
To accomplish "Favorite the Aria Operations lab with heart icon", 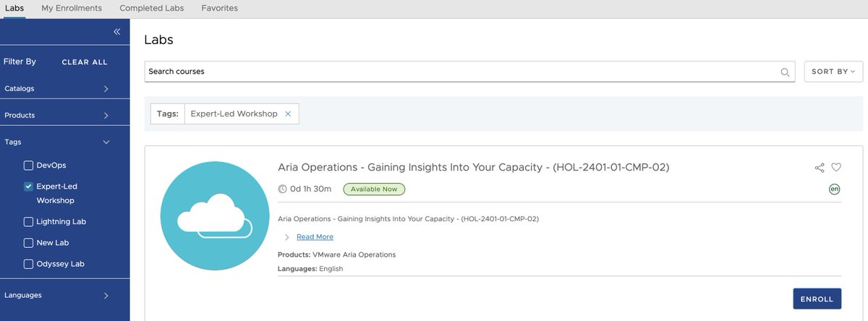I will coord(836,168).
